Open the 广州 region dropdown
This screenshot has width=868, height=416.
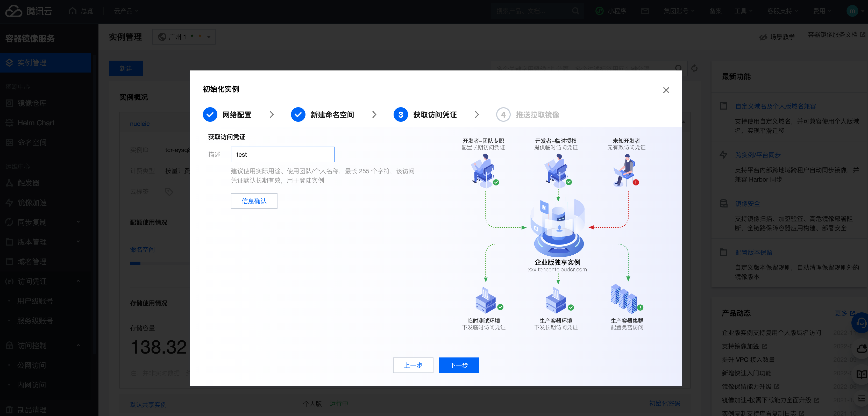[x=184, y=37]
